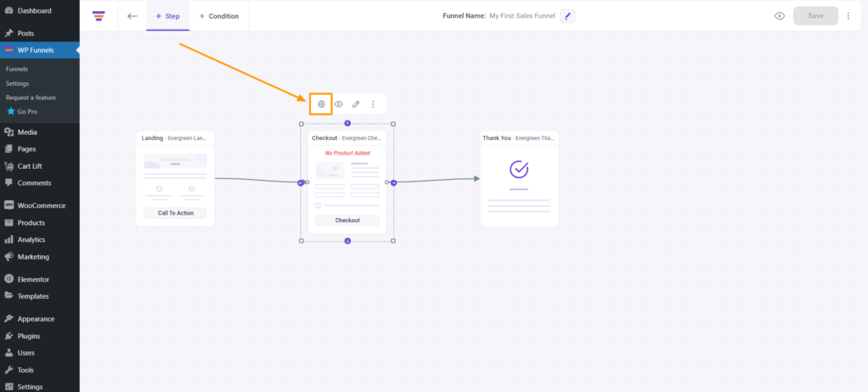
Task: Preview Checkout step with eye icon
Action: (338, 104)
